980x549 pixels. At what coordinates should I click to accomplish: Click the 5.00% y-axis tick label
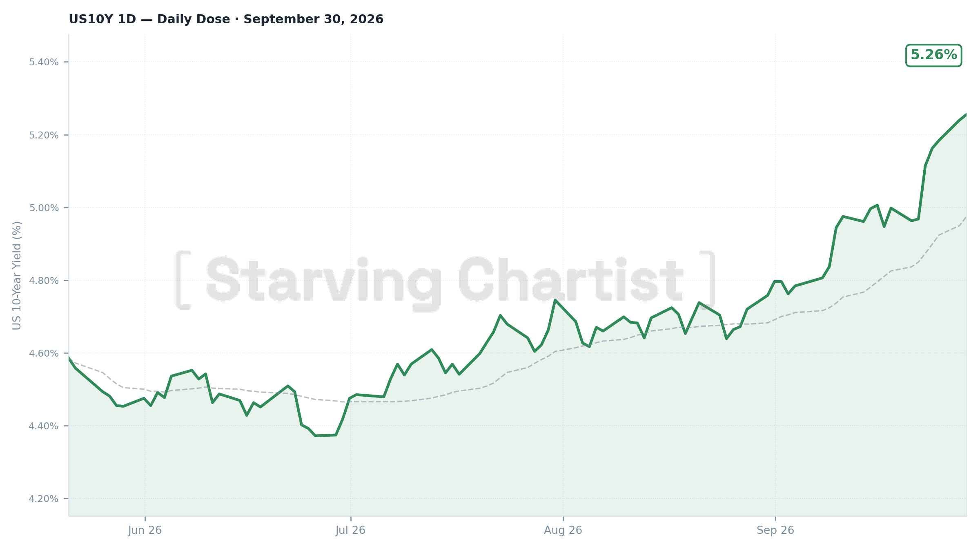click(x=44, y=208)
